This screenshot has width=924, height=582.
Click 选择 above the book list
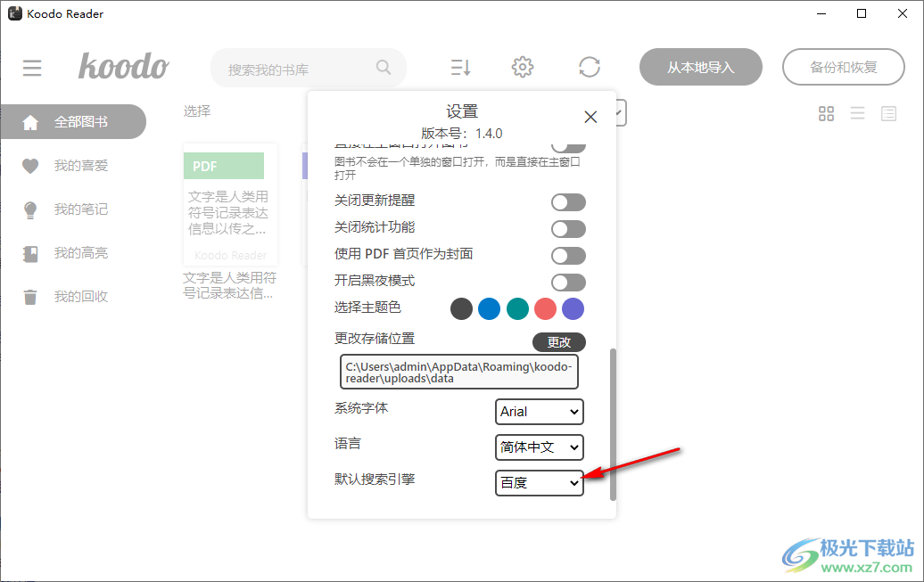197,111
